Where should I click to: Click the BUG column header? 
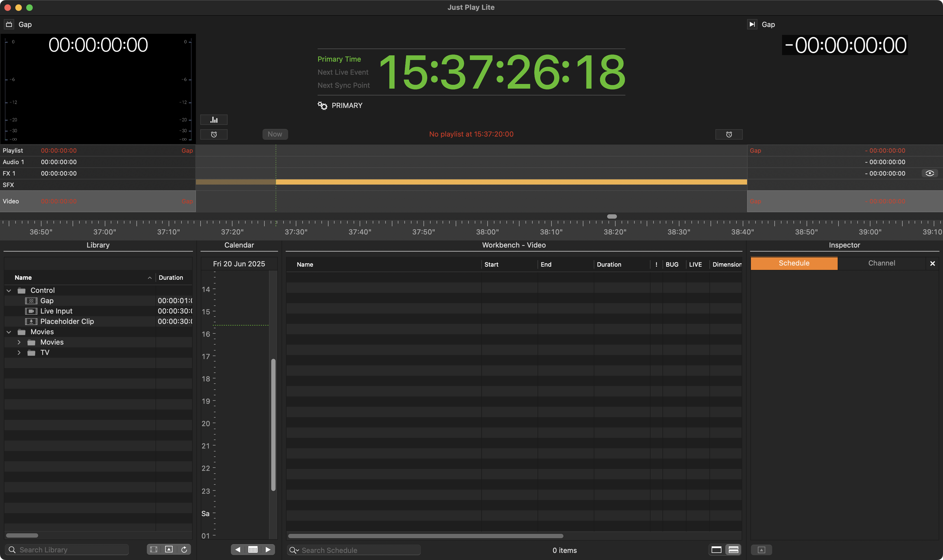[672, 264]
